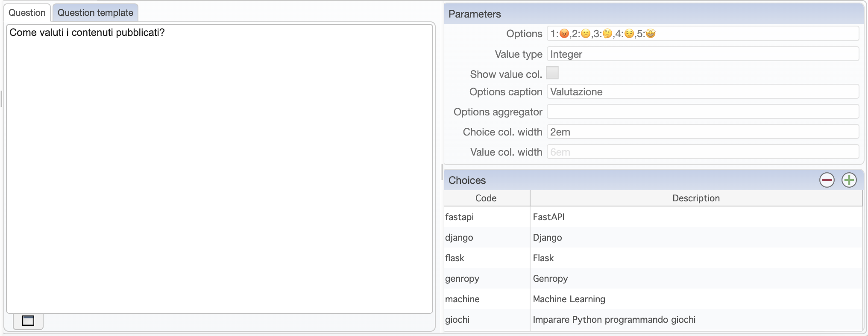This screenshot has height=336, width=868.
Task: Select the FastAPI description cell
Action: point(696,217)
